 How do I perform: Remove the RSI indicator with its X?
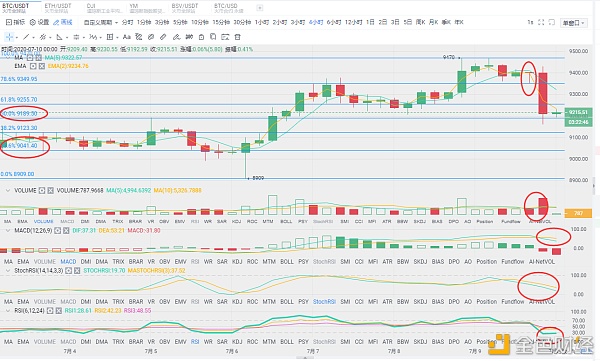59,310
